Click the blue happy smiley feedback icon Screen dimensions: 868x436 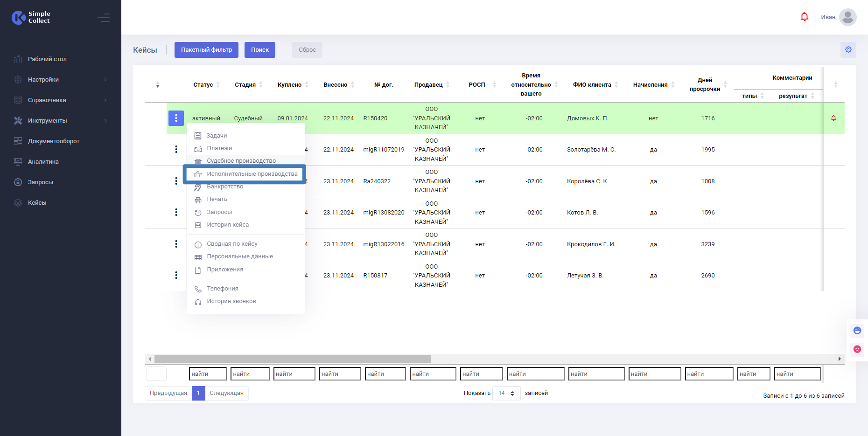tap(857, 331)
